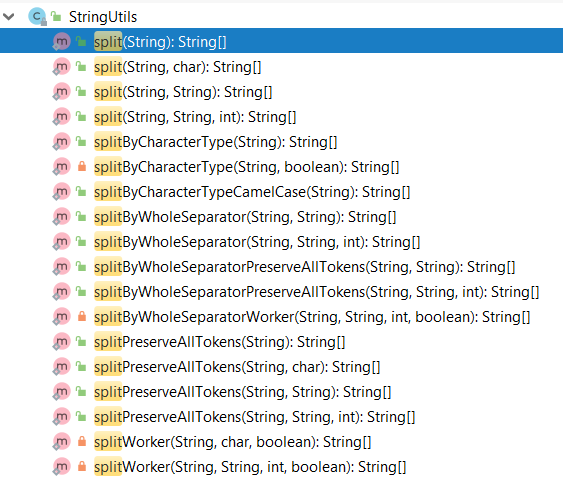Collapse the StringUtils class node
Image resolution: width=563 pixels, height=483 pixels.
coord(9,17)
